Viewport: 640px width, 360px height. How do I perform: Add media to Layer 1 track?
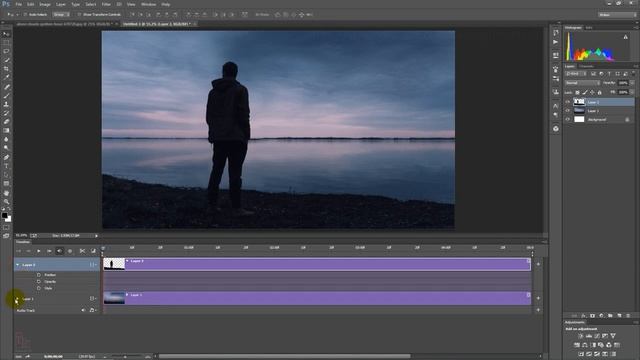pos(538,298)
